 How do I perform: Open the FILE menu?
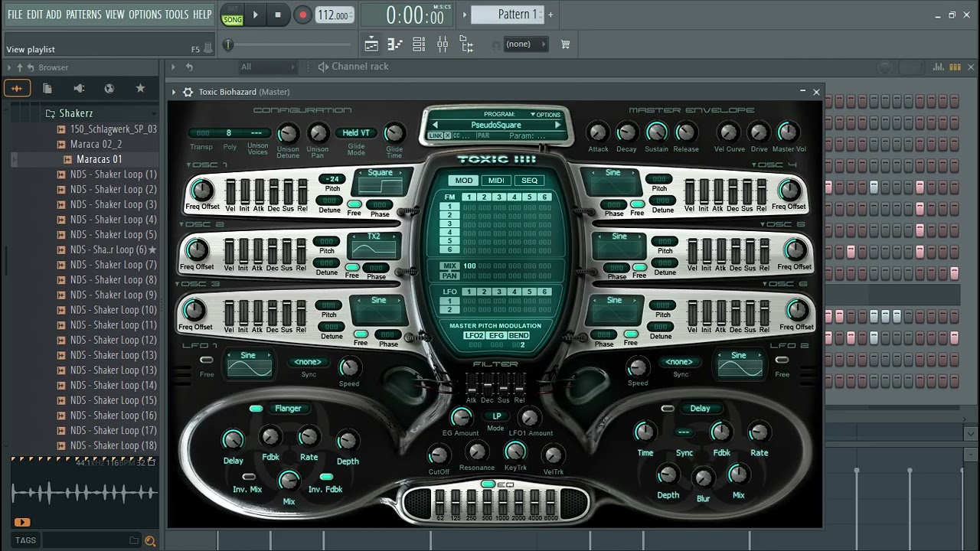(15, 14)
